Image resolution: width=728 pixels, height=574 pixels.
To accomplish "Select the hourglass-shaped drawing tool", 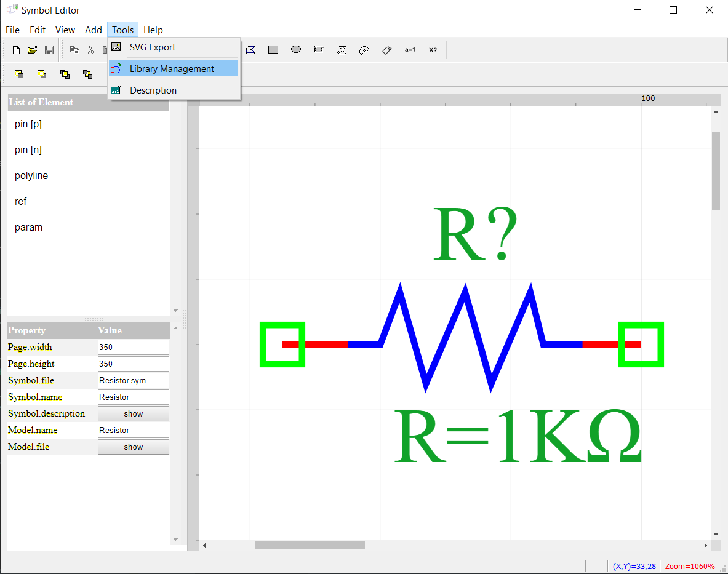I will tap(342, 50).
